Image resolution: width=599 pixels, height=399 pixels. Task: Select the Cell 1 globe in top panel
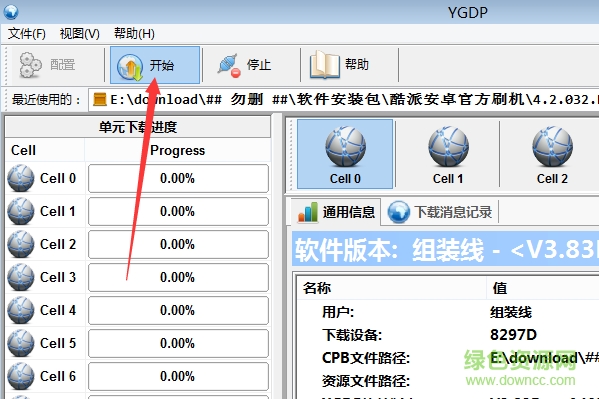click(x=448, y=154)
